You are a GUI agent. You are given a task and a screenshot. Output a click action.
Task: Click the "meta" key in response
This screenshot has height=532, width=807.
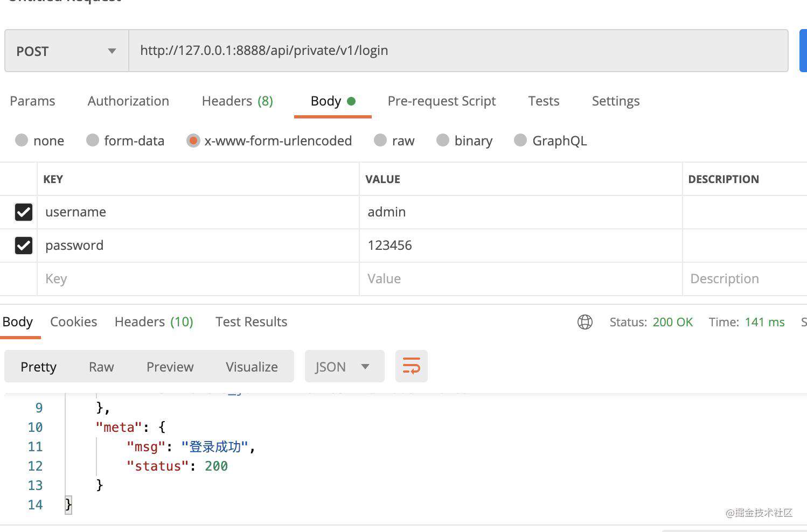click(x=119, y=428)
